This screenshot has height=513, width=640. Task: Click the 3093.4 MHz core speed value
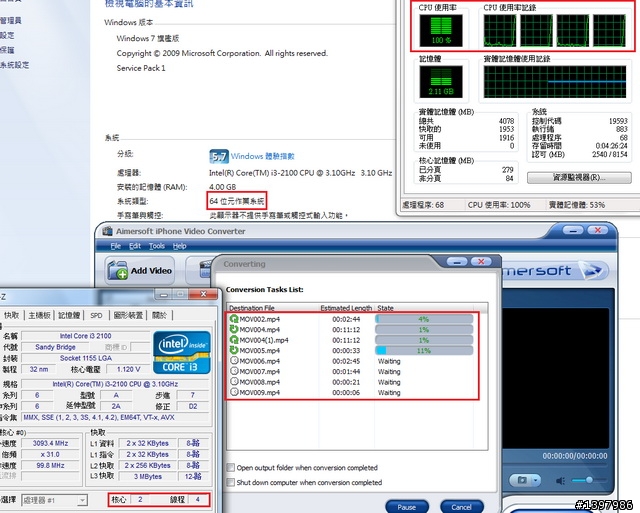[x=50, y=443]
